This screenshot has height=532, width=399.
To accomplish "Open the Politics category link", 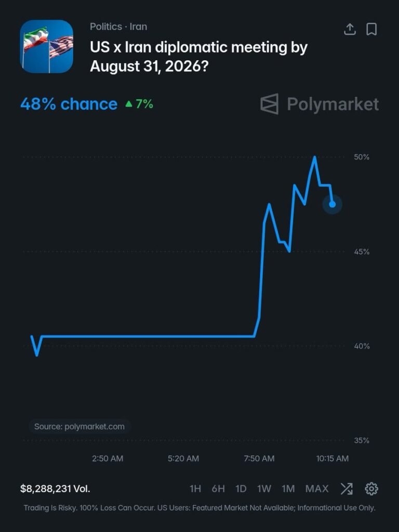I will pos(106,26).
